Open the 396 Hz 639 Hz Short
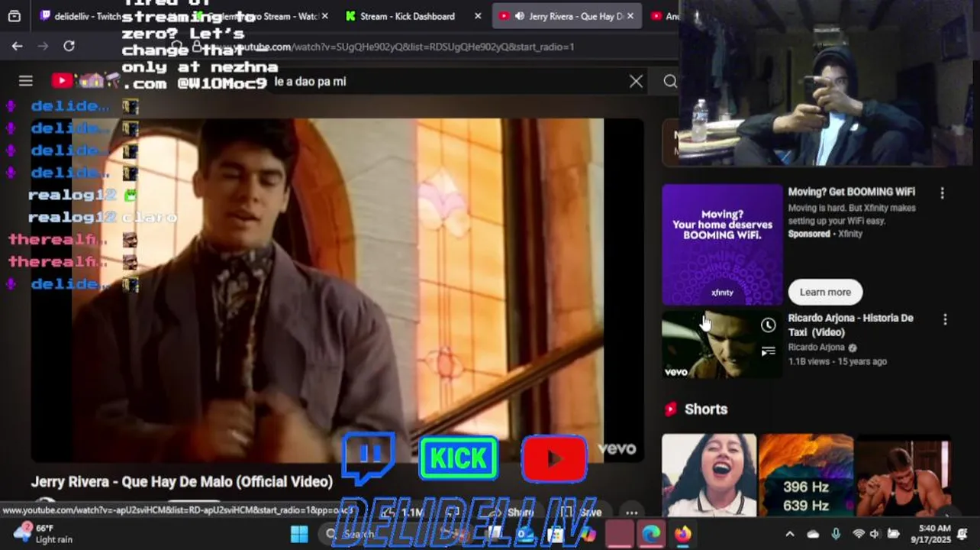 (806, 475)
